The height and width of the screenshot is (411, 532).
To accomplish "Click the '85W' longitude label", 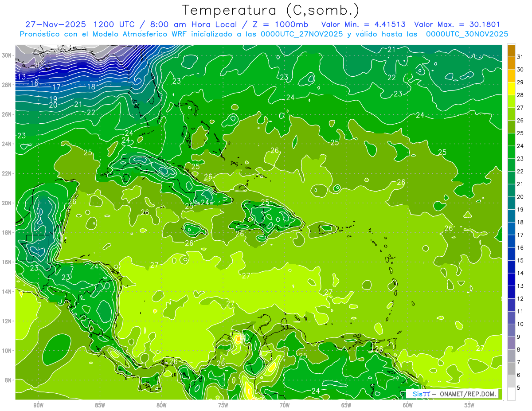I will [x=100, y=405].
